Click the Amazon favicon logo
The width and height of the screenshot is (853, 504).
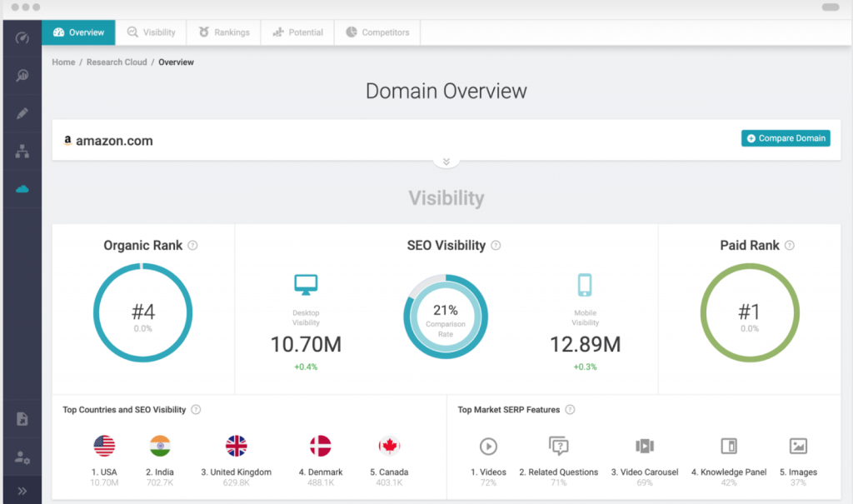(67, 141)
